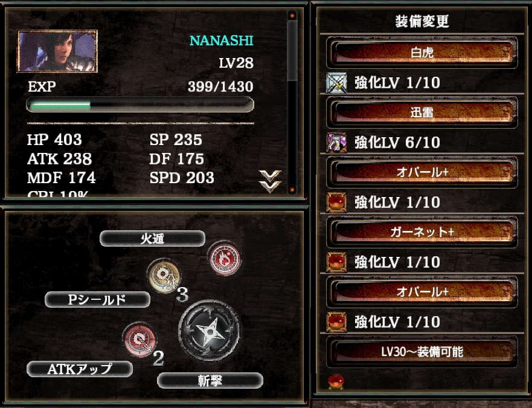
Task: Click the red gem icon under ガーネット+
Action: (x=336, y=262)
